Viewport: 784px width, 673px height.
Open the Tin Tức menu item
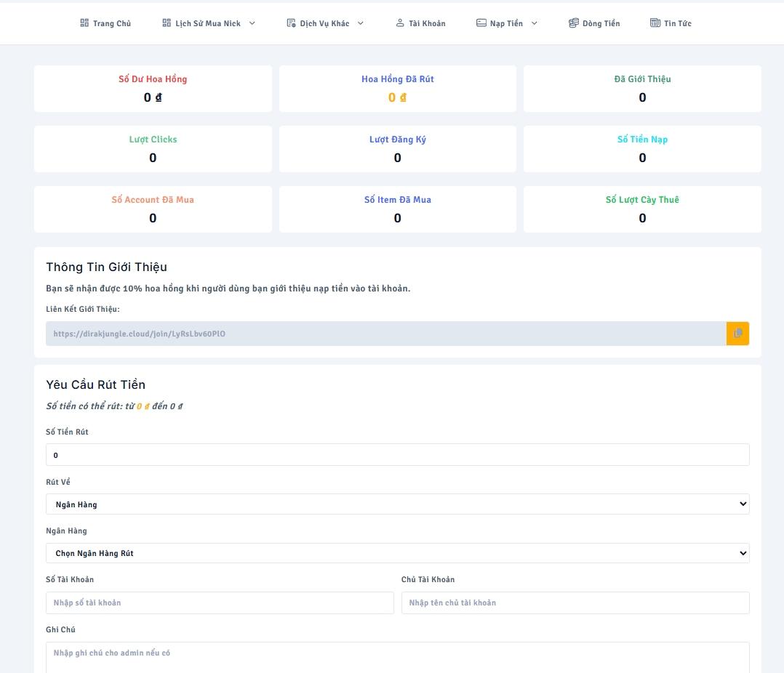tap(677, 23)
